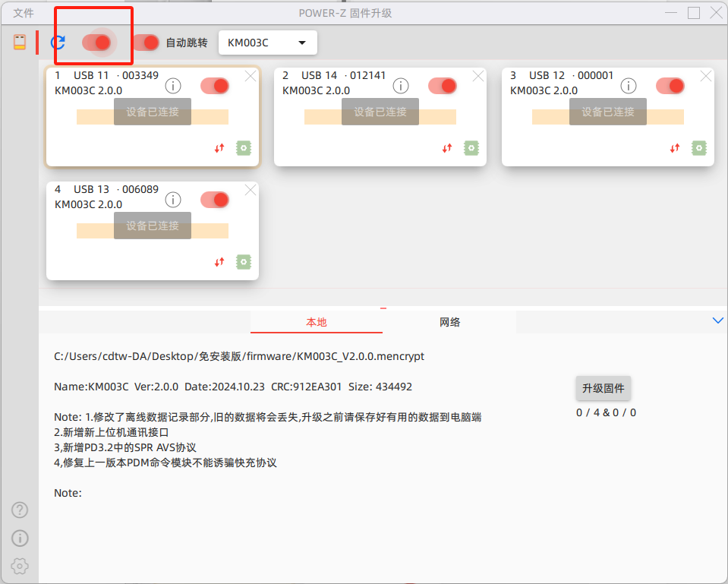
Task: Switch to the 网络 tab
Action: click(x=449, y=322)
